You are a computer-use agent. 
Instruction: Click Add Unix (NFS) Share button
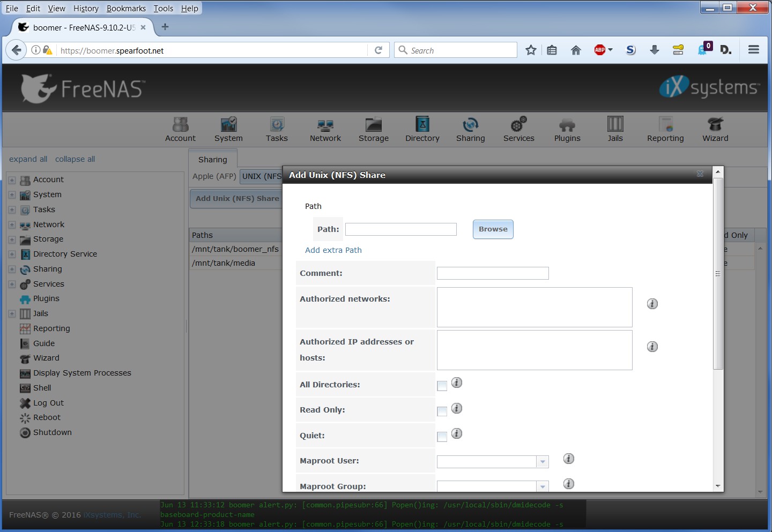click(x=236, y=198)
